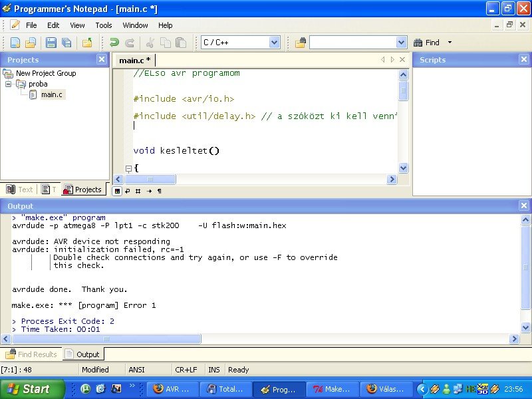Click the editor horizontal scrollbar thumb
532x399 pixels.
150,179
